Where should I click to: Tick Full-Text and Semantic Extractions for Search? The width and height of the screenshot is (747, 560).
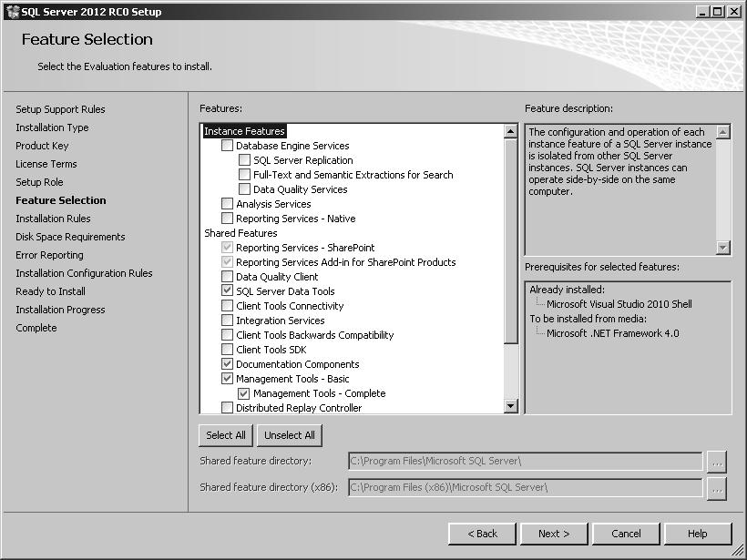(x=244, y=174)
